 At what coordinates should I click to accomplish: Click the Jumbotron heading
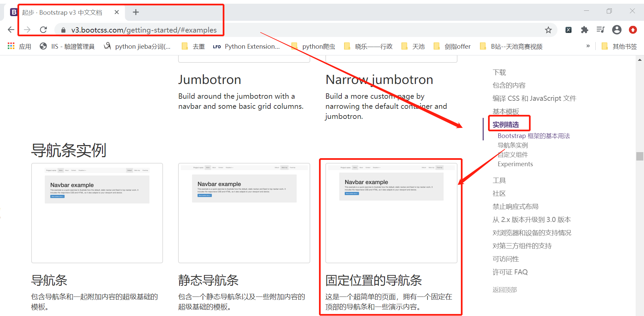pyautogui.click(x=210, y=80)
